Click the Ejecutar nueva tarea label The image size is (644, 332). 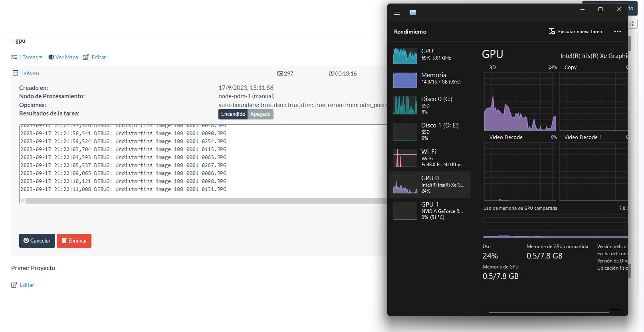[x=580, y=32]
